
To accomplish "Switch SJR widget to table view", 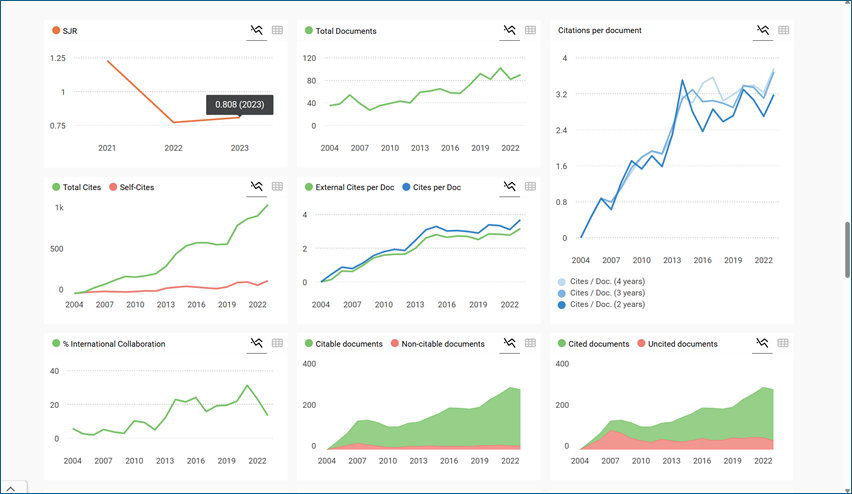I will [278, 31].
